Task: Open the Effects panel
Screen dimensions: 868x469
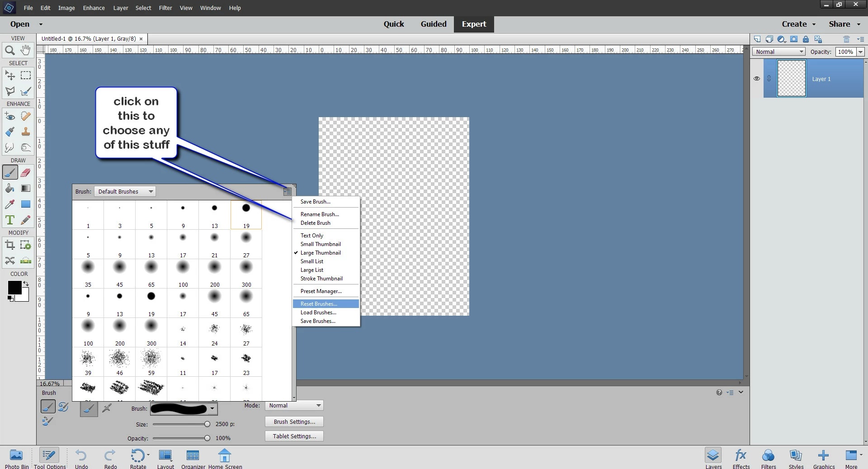Action: point(741,458)
